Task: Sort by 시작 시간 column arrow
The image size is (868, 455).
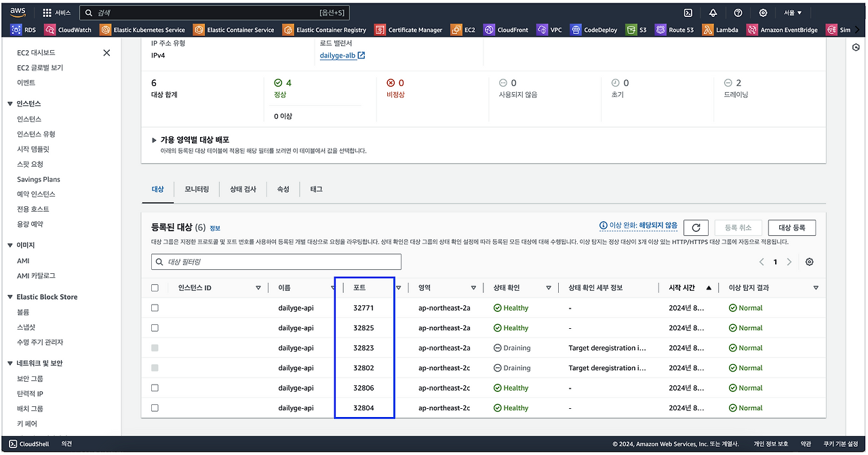Action: [709, 288]
